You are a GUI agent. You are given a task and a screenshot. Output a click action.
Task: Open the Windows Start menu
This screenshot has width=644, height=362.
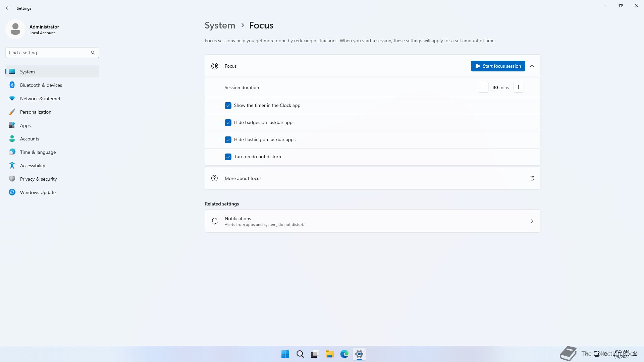285,354
